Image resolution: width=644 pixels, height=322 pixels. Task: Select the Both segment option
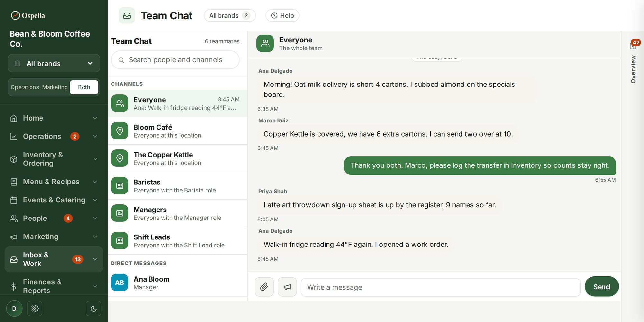point(84,87)
